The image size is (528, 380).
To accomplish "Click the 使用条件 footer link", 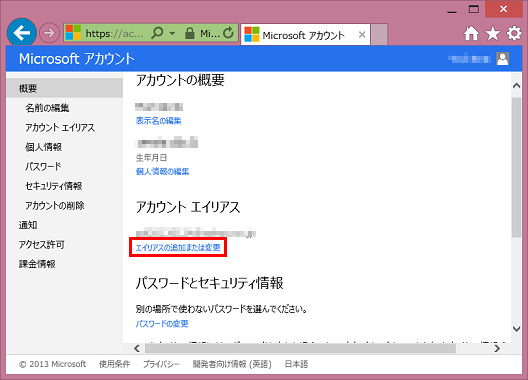I will click(114, 364).
